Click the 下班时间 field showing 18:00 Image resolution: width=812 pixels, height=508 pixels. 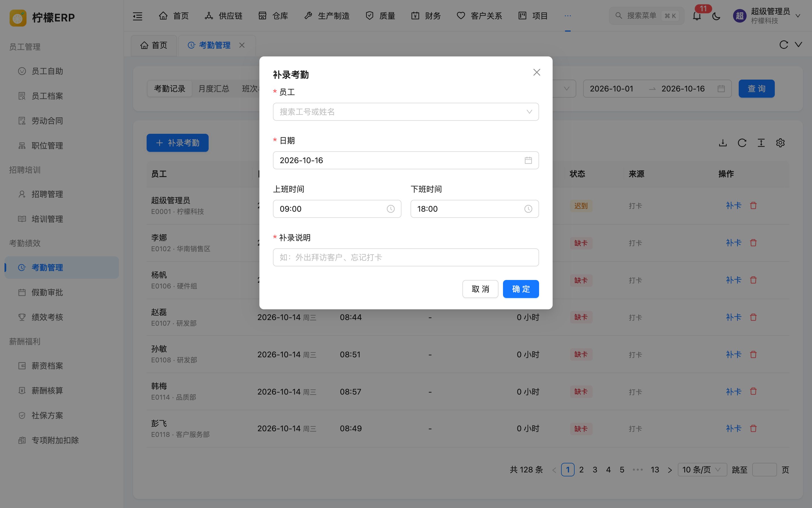tap(475, 209)
